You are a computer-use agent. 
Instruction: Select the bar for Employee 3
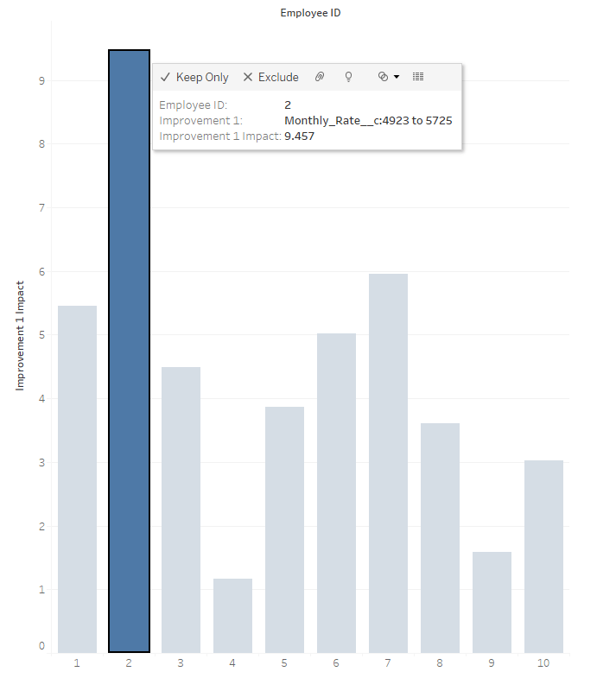click(181, 510)
